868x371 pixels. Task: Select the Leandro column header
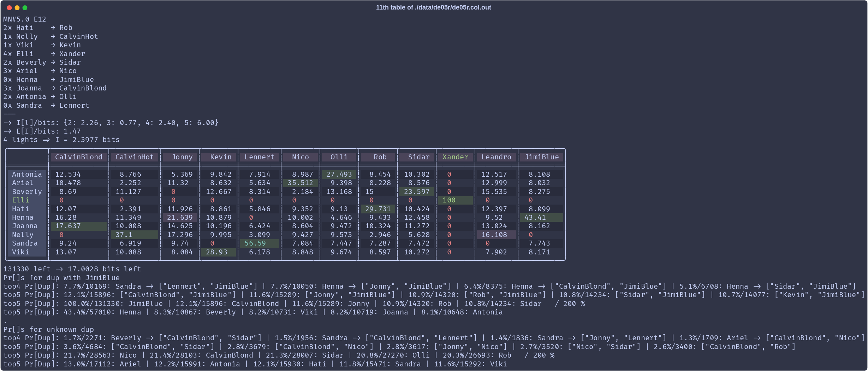coord(496,157)
